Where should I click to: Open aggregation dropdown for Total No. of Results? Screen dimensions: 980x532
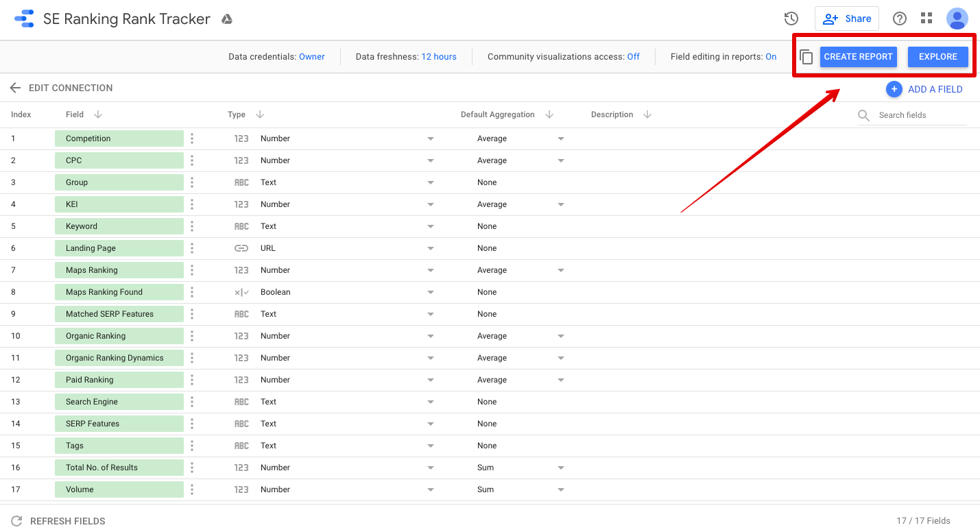click(x=561, y=468)
